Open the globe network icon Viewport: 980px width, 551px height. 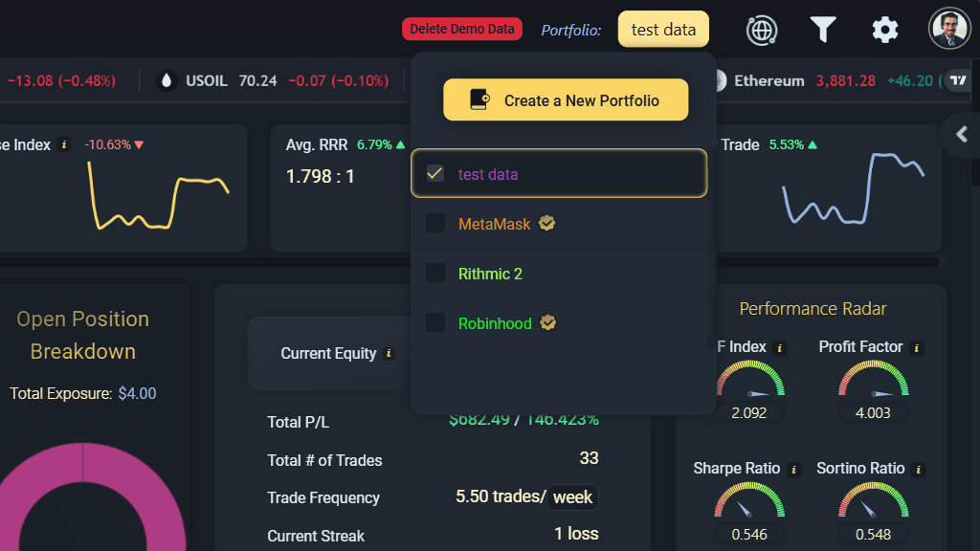[x=762, y=30]
